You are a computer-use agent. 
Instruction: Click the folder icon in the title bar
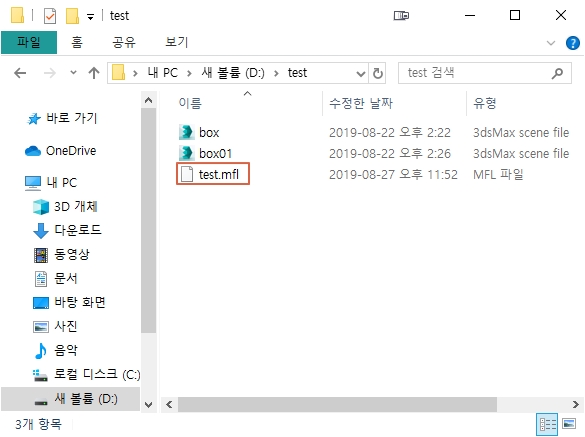click(17, 15)
